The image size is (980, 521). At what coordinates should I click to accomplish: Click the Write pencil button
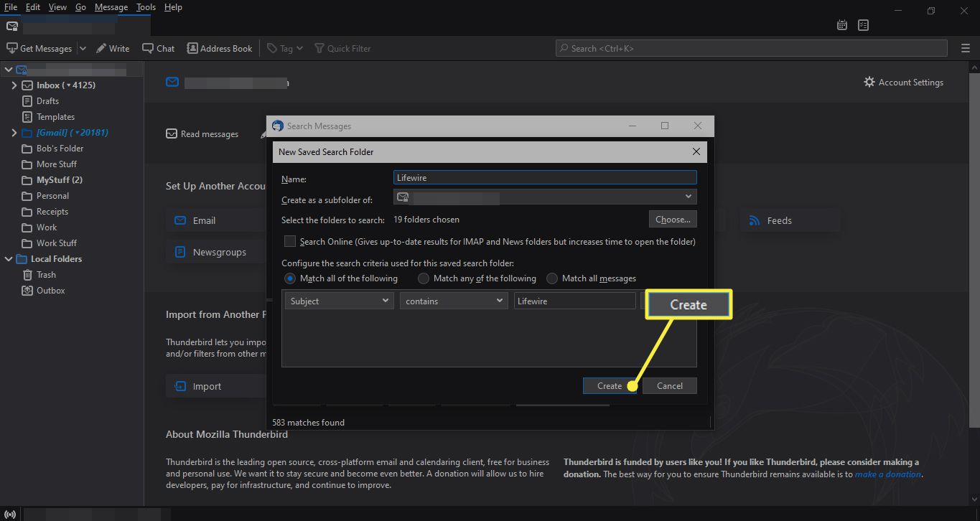[x=113, y=48]
